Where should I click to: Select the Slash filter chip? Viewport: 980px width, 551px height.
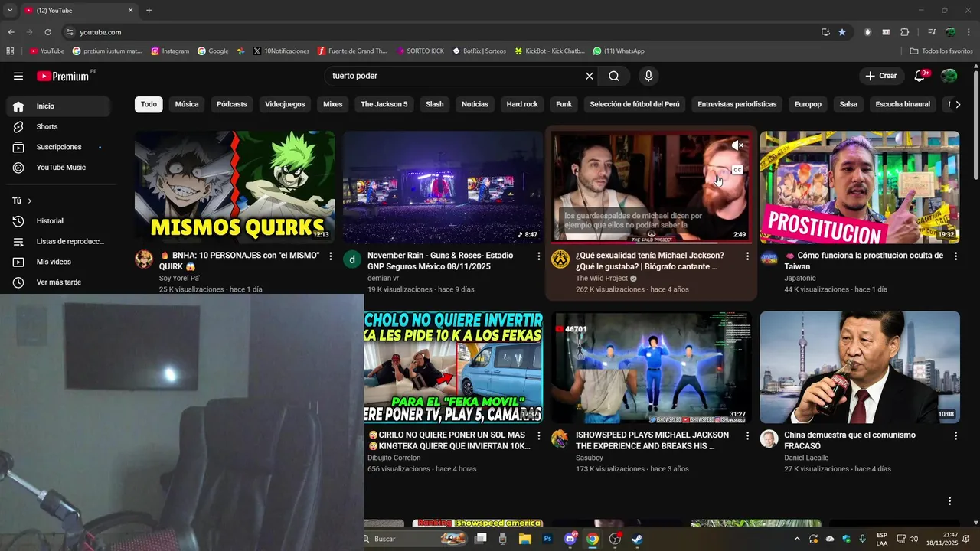[435, 104]
